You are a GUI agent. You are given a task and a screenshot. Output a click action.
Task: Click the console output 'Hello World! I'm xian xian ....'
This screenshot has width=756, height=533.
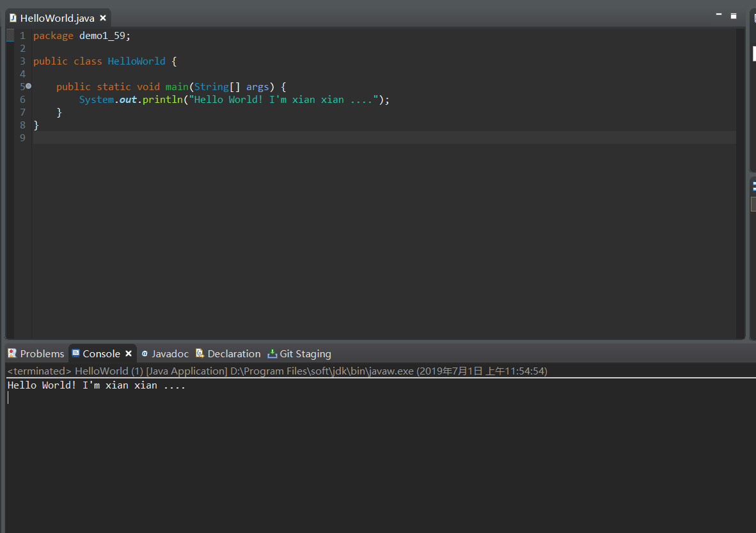coord(97,385)
